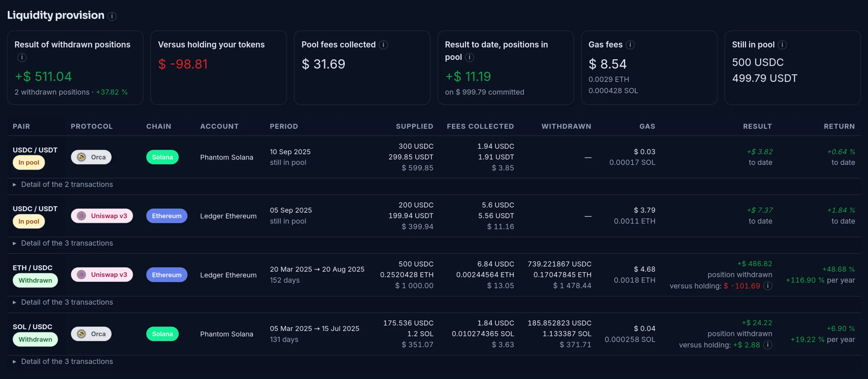The image size is (868, 379).
Task: Click the 499.79 USDT still in pool
Action: pos(765,78)
